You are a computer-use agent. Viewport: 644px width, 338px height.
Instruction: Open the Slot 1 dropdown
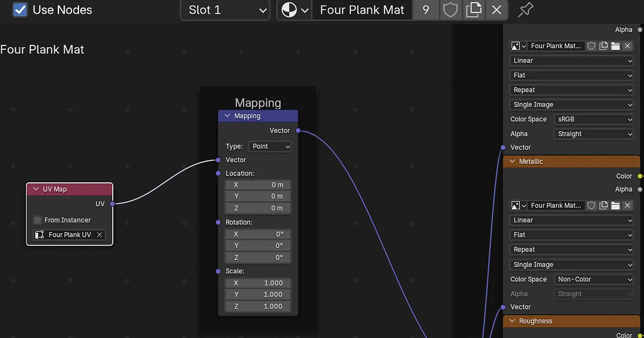point(225,10)
